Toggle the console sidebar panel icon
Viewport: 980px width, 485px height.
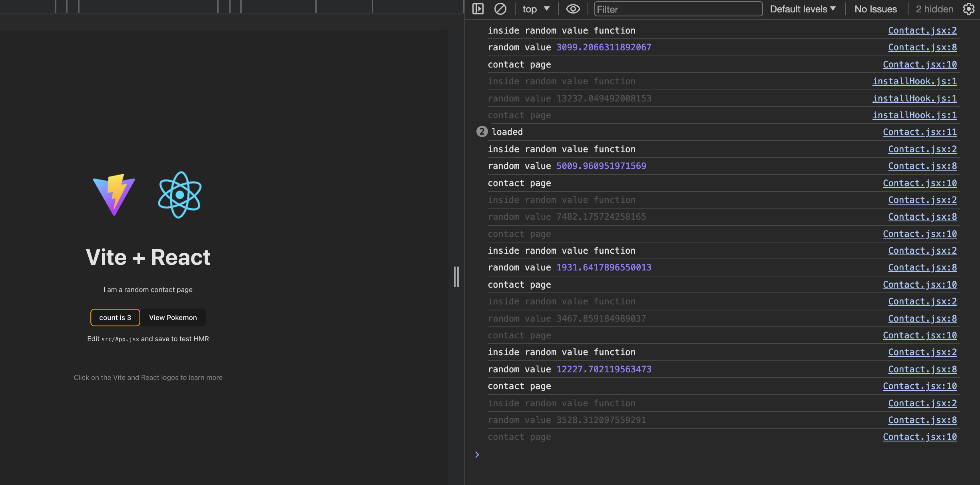click(x=478, y=9)
